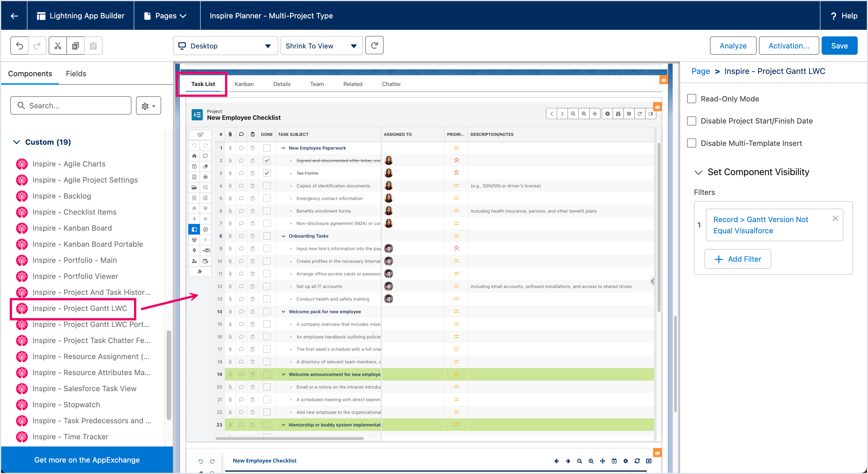
Task: Click the print icon in Gantt sidebar
Action: [206, 177]
